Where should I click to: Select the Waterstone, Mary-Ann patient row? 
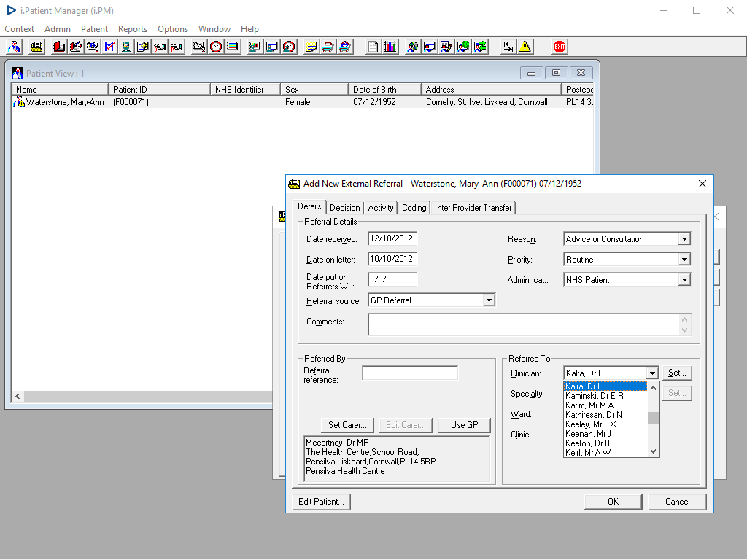(x=303, y=102)
